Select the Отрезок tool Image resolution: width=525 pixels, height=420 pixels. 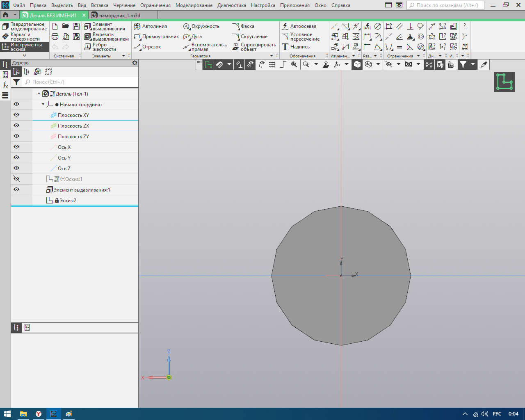tap(147, 47)
